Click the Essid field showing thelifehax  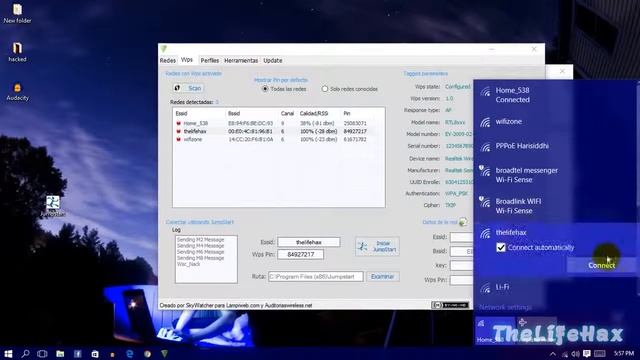point(309,242)
